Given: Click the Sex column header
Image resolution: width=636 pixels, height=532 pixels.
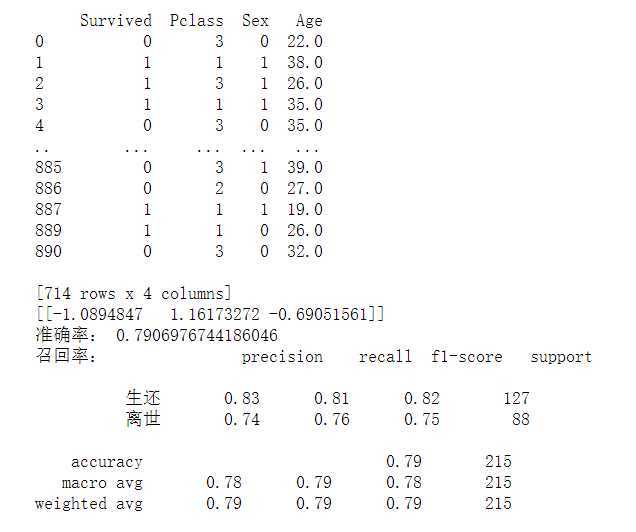Looking at the screenshot, I should tap(254, 20).
